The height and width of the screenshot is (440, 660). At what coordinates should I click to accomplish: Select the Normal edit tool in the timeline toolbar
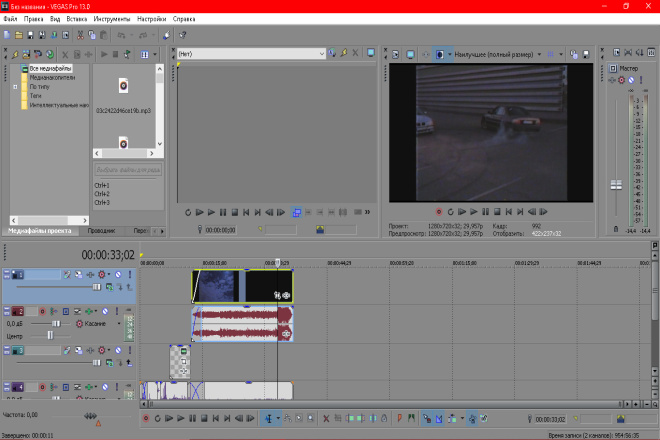[x=268, y=418]
